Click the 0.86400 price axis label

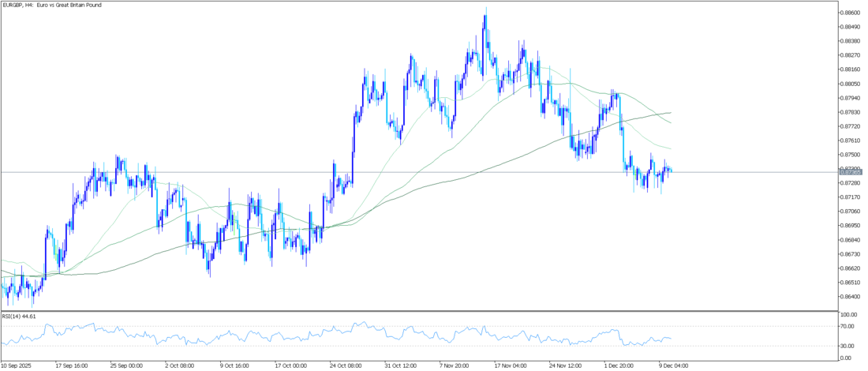[850, 297]
